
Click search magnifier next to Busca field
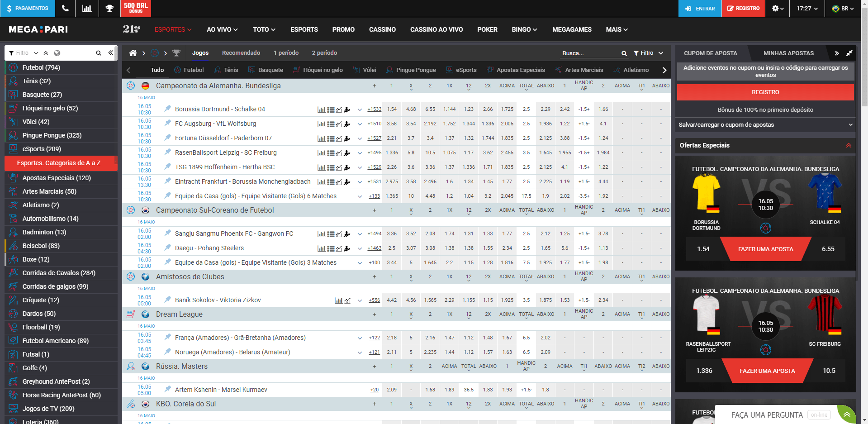click(624, 53)
